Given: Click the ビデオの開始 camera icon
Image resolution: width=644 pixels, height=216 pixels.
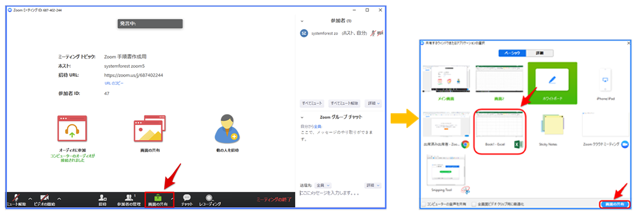Looking at the screenshot, I should [44, 197].
